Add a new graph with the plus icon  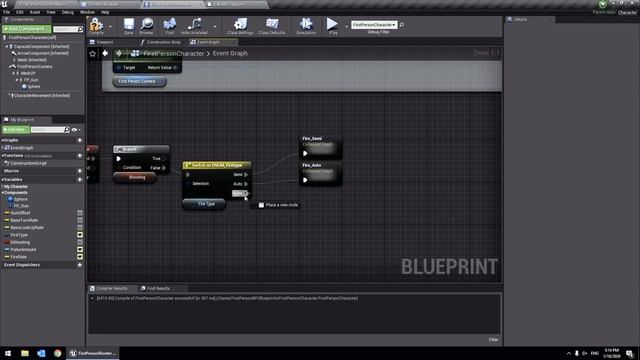click(80, 140)
